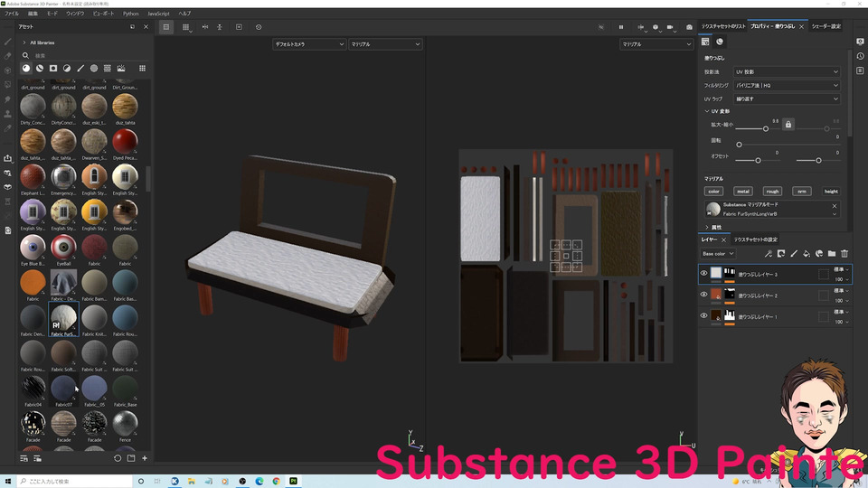Adjust the 拡大・縮小 scale slider handle
Viewport: 868px width, 488px height.
coord(766,128)
